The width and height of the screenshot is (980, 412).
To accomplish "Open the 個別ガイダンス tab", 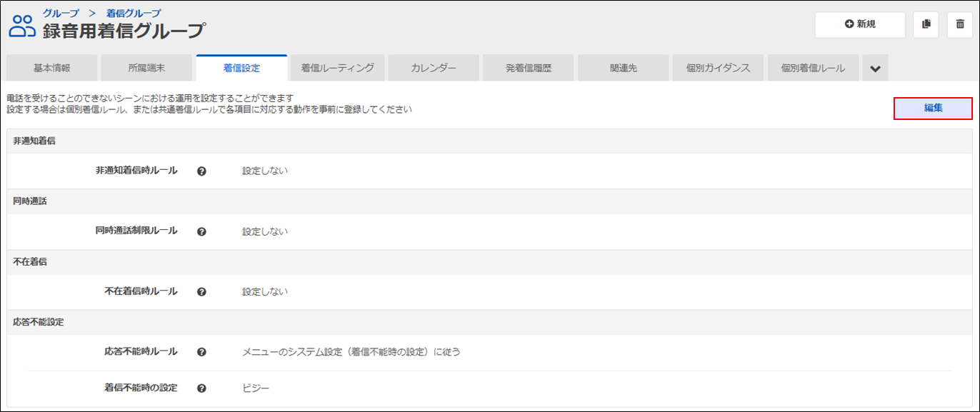I will click(718, 69).
